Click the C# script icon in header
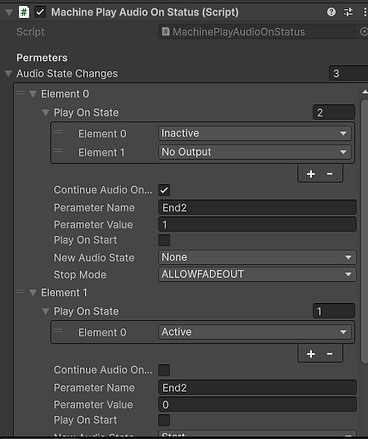This screenshot has height=439, width=368. (x=24, y=12)
